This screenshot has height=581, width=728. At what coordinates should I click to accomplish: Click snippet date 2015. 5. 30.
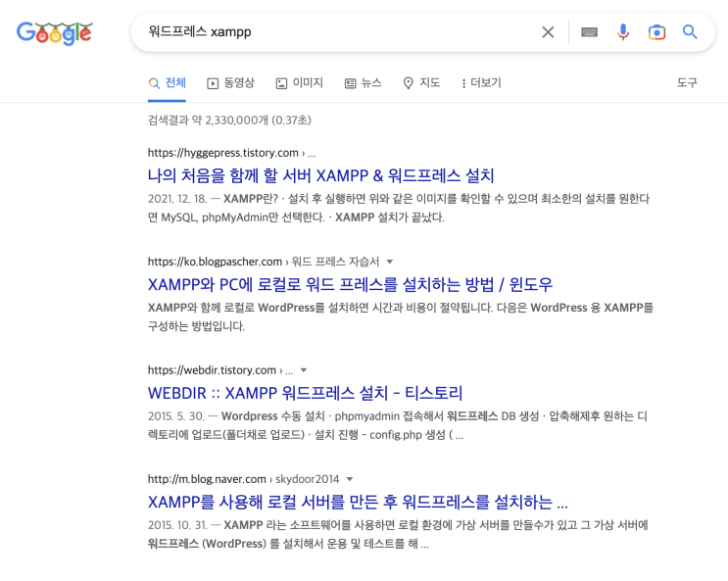[x=176, y=416]
